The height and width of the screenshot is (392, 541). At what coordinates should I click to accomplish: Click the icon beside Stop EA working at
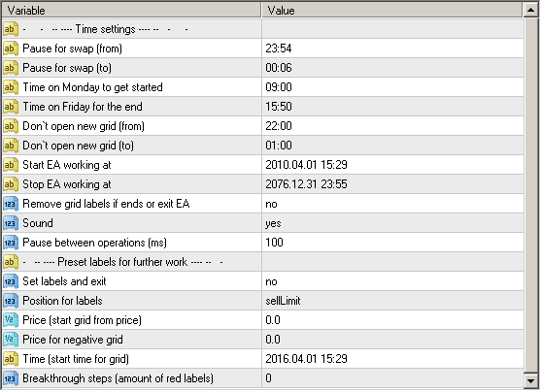click(11, 184)
